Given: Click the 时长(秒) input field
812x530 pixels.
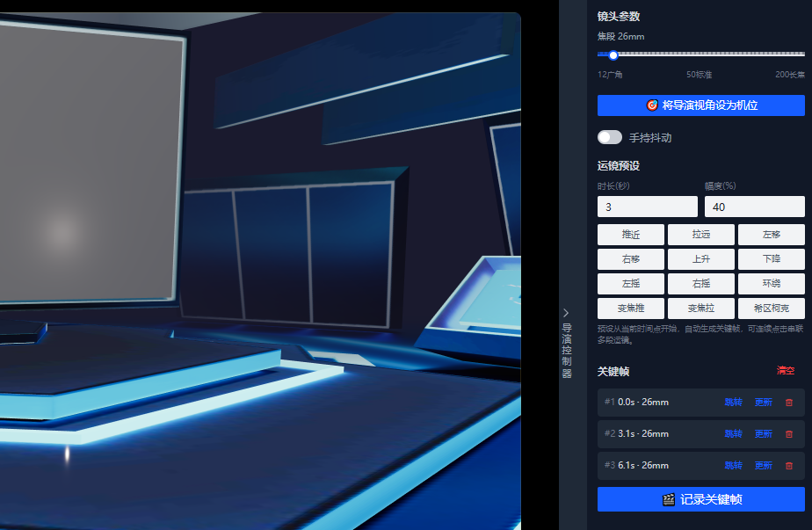Looking at the screenshot, I should click(648, 207).
